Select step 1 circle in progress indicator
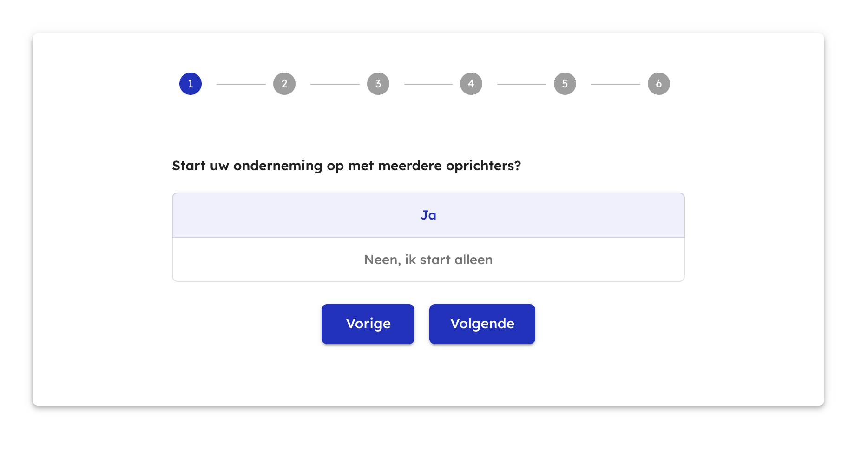868x453 pixels. (x=191, y=84)
